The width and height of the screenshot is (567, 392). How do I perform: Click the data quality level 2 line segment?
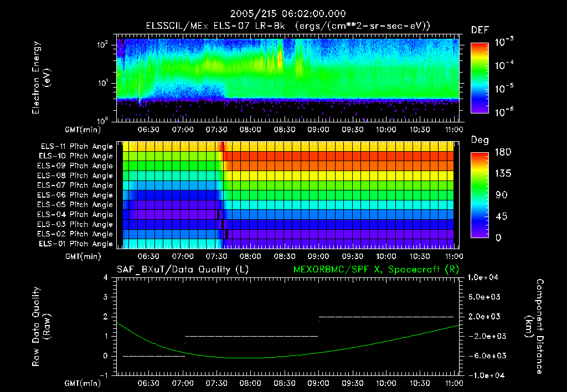(386, 317)
